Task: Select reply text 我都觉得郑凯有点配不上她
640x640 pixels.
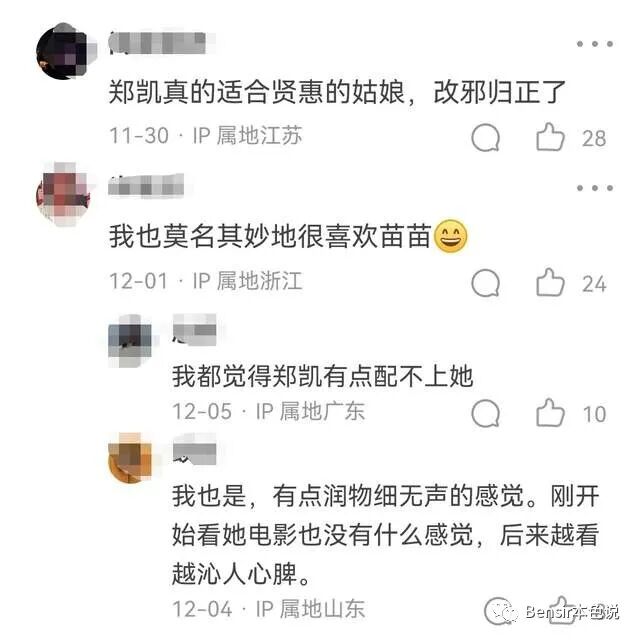Action: 322,376
